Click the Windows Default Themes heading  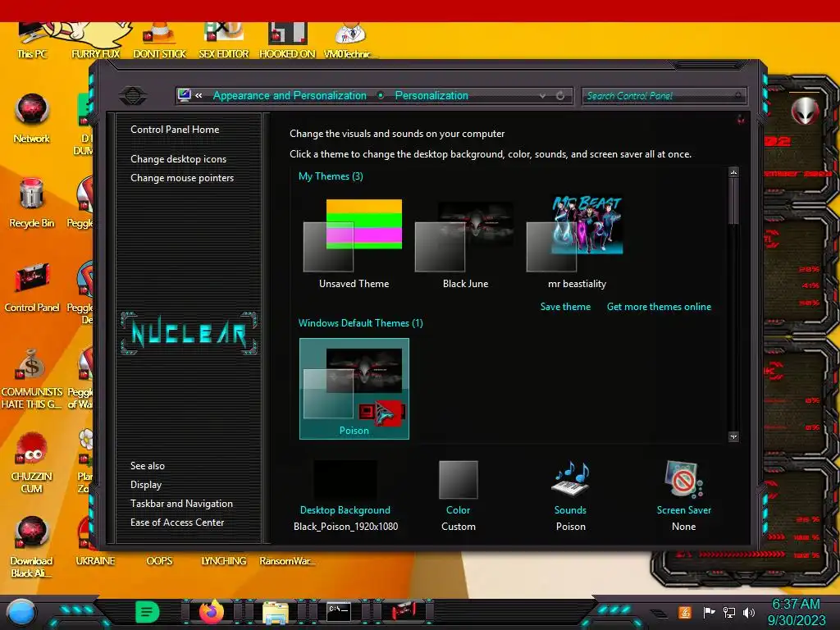click(361, 323)
